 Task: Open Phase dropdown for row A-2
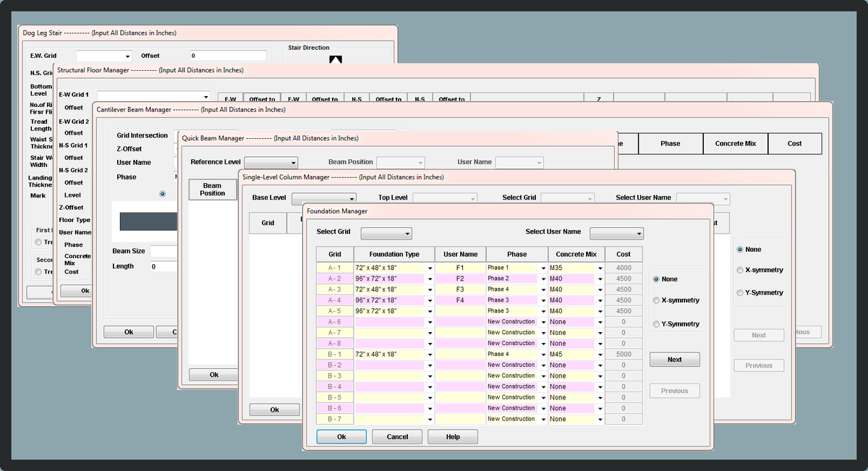click(543, 279)
